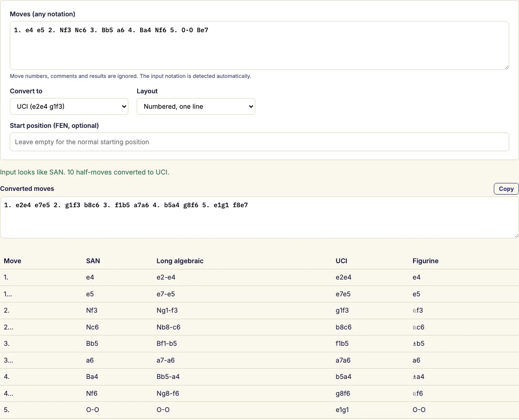Click the 'Nf6' SAN cell

[91, 393]
